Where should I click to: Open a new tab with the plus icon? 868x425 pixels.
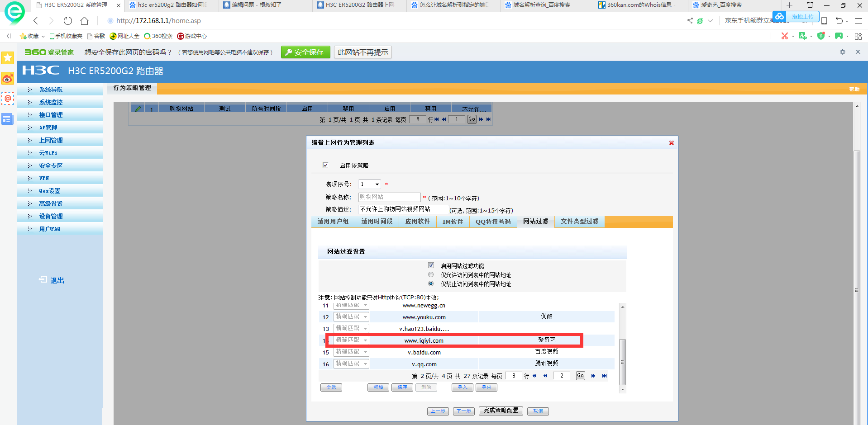coord(789,5)
